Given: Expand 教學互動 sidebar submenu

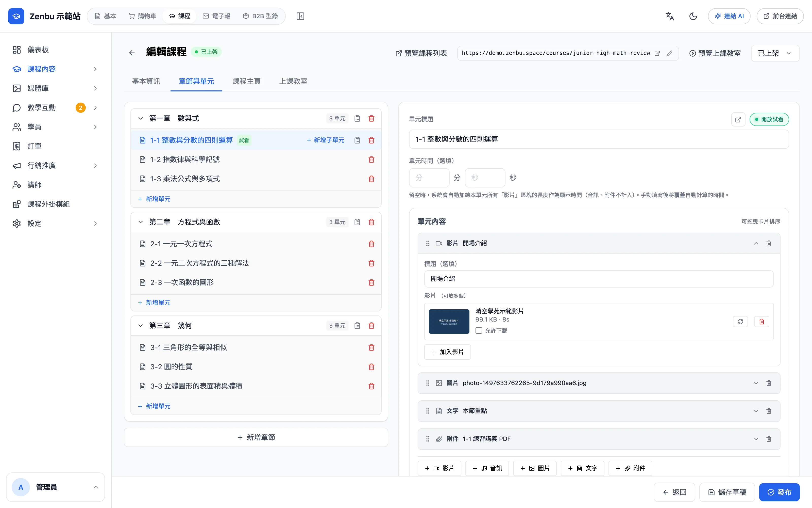Looking at the screenshot, I should click(95, 107).
